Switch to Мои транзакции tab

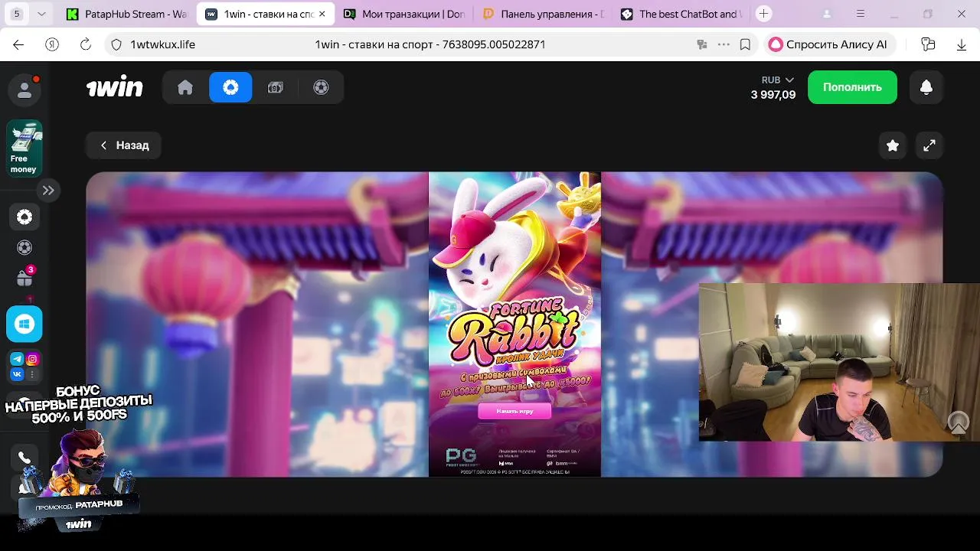pos(403,14)
